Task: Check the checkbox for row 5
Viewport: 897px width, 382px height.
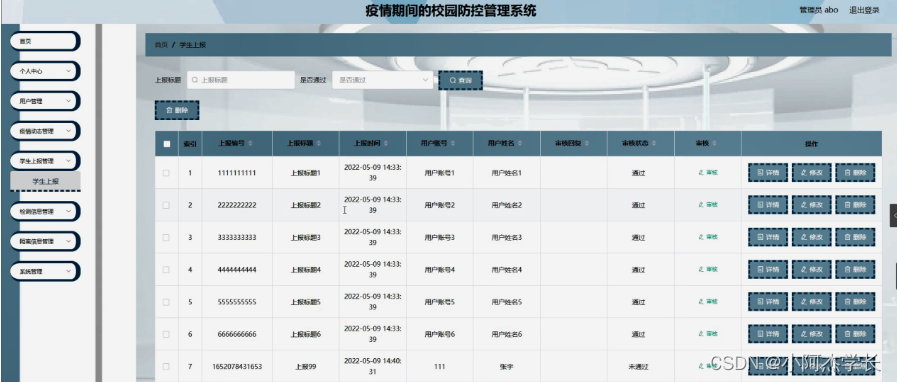Action: pyautogui.click(x=166, y=302)
